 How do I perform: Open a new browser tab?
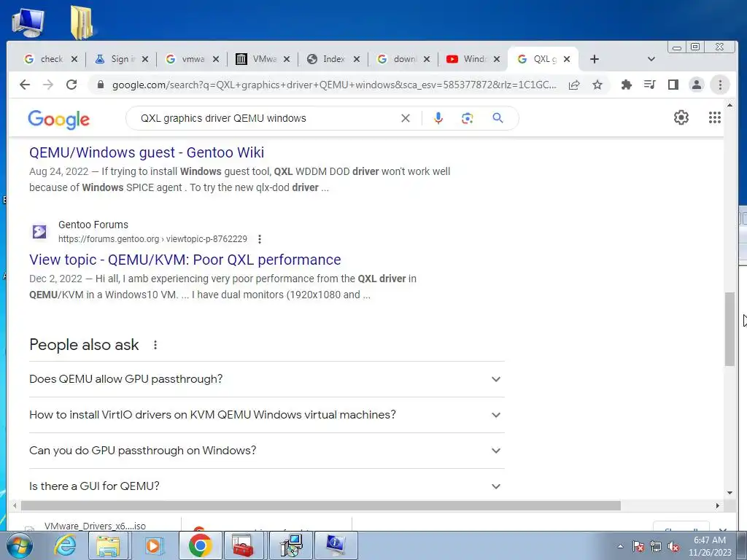tap(594, 59)
